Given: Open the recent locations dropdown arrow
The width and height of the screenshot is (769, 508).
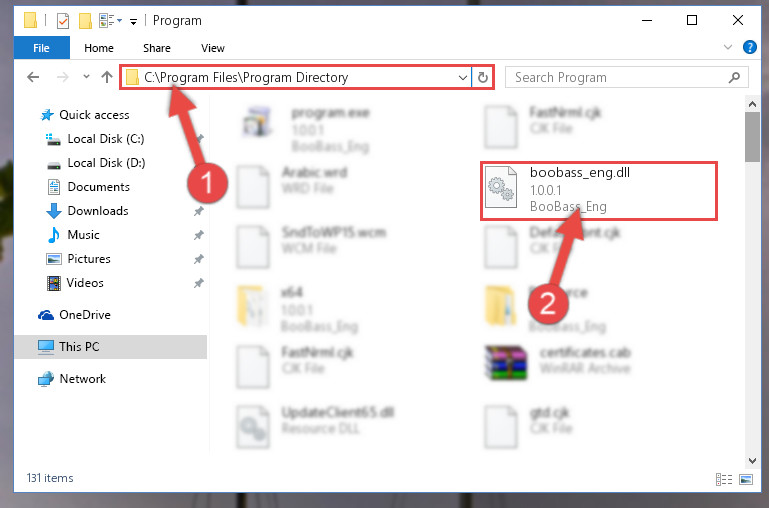Looking at the screenshot, I should pyautogui.click(x=86, y=76).
